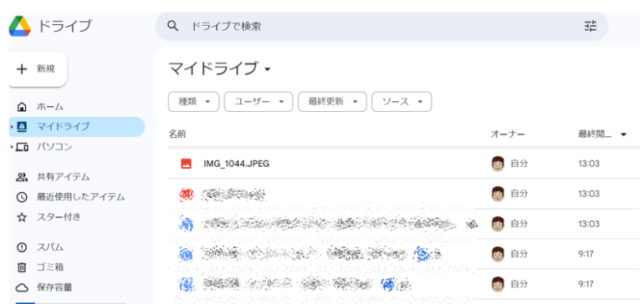Open the ユーザー filter dropdown
This screenshot has height=304, width=644.
pyautogui.click(x=258, y=102)
